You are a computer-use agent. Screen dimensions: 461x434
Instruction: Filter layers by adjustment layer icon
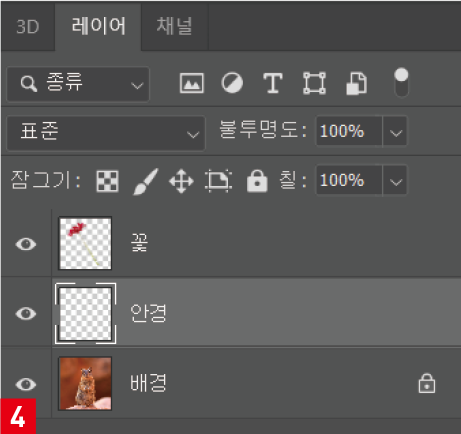[232, 83]
